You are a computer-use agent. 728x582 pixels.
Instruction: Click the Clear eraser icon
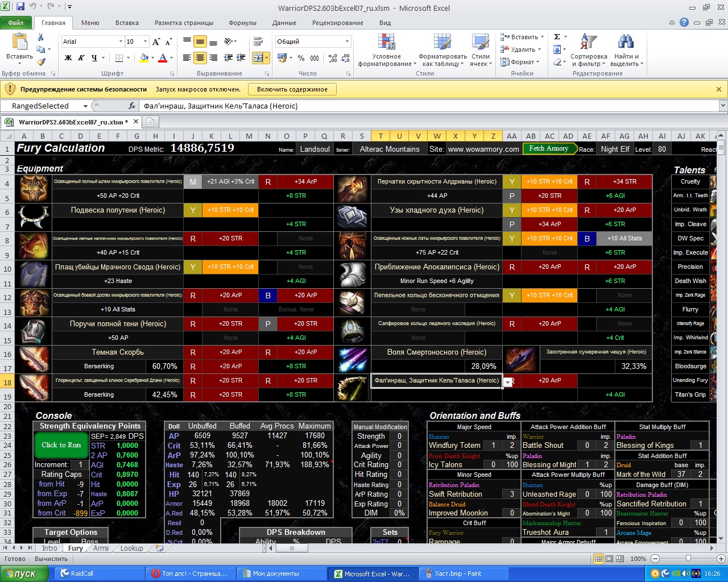click(557, 62)
